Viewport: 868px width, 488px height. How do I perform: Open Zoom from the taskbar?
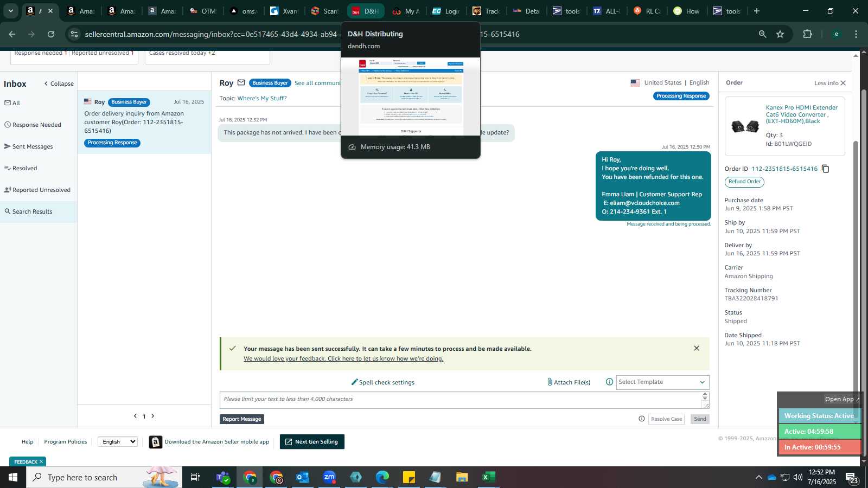click(329, 477)
